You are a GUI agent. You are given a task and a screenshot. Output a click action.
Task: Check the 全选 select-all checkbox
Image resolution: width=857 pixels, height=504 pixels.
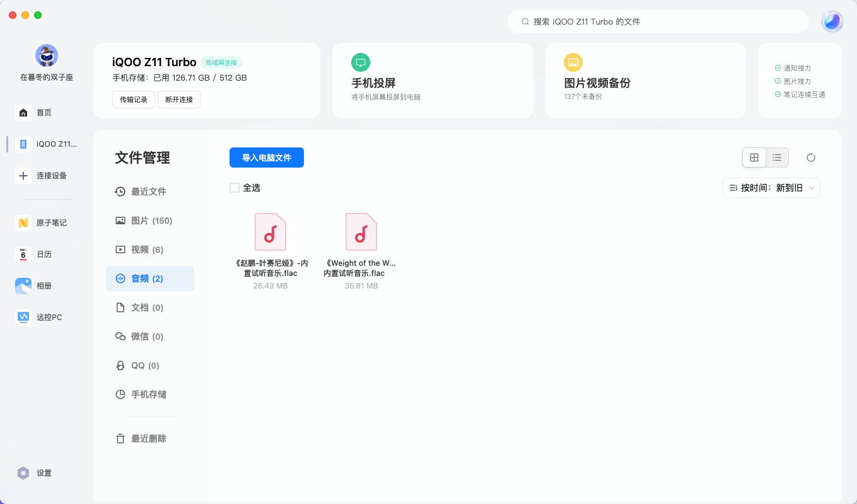[234, 188]
